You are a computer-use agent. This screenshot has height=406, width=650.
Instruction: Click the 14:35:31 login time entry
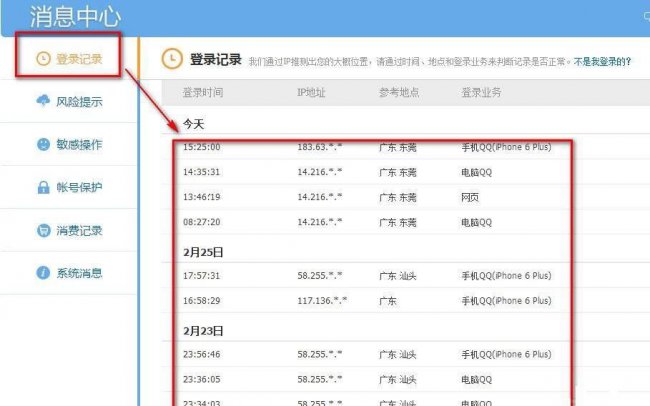201,172
